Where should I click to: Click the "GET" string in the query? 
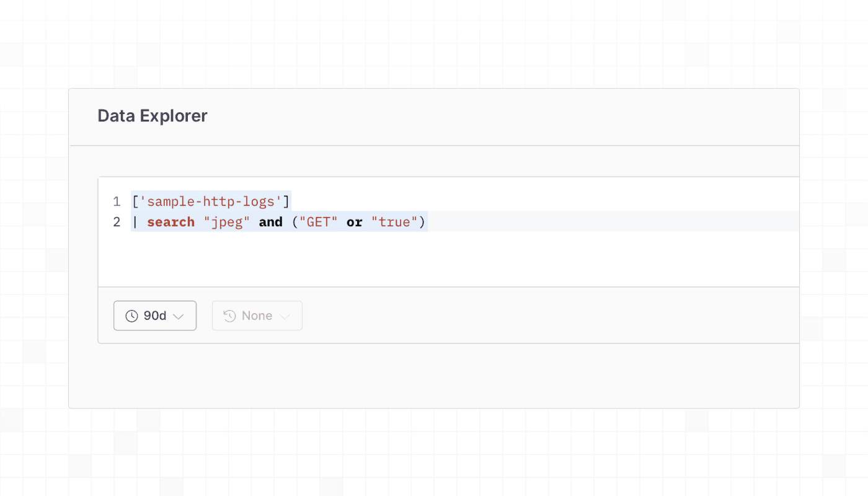[318, 222]
